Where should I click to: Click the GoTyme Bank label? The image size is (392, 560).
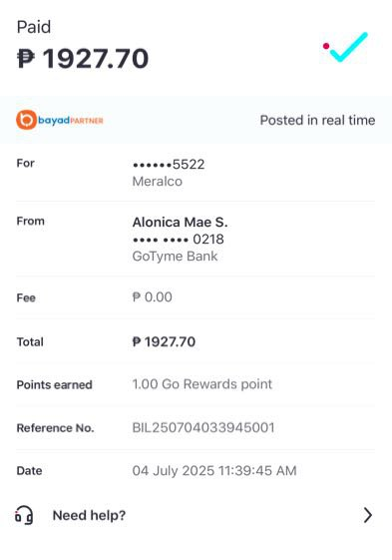click(x=175, y=257)
